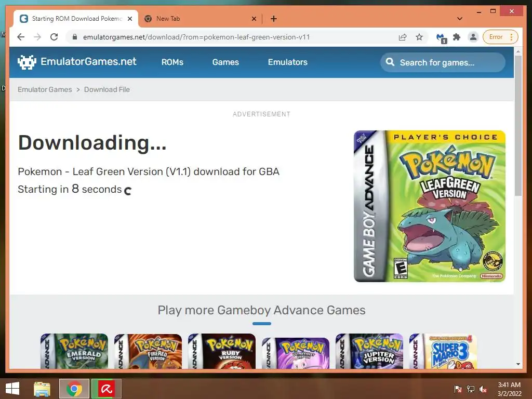Viewport: 532px width, 399px height.
Task: Click the network tray icon
Action: (471, 389)
